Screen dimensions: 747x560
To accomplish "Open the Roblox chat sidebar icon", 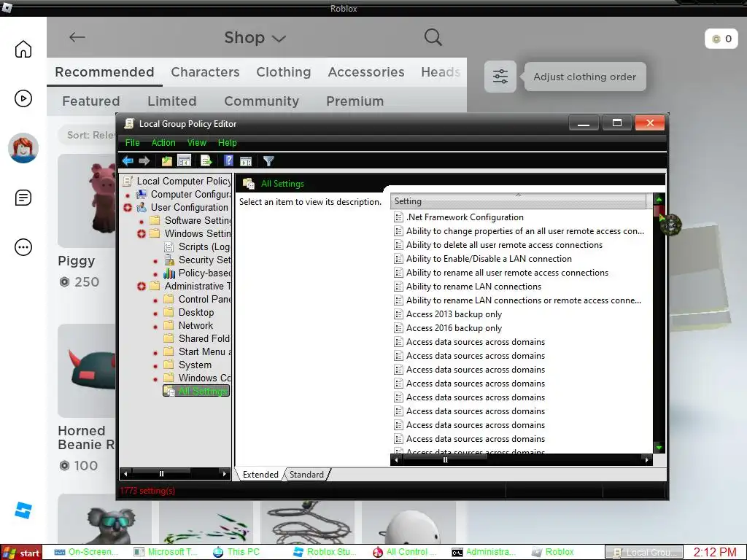I will [23, 198].
